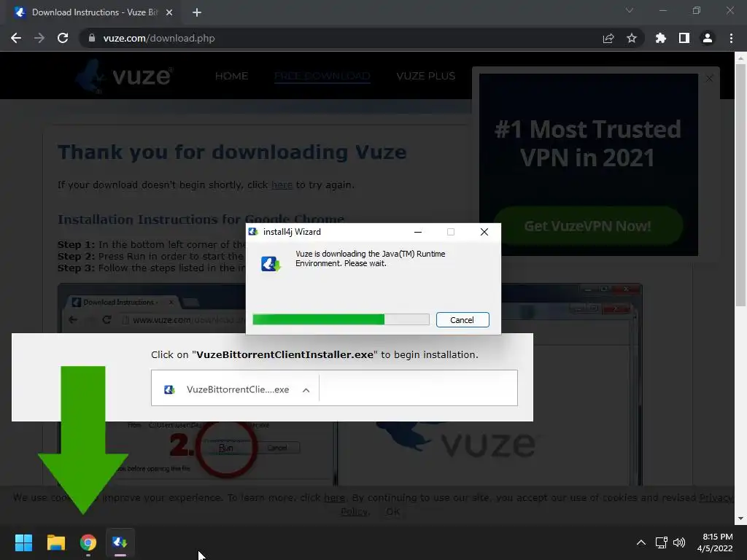Viewport: 747px width, 560px height.
Task: Click 'here' to retry the download
Action: 282,184
